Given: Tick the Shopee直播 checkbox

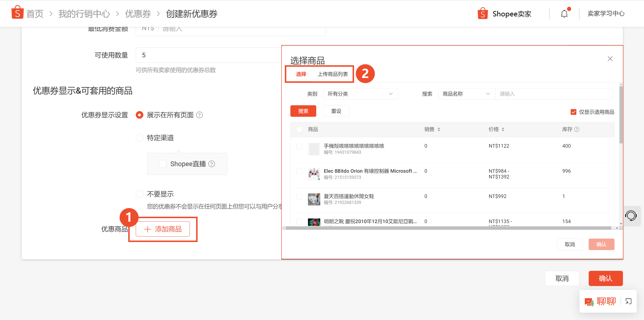Looking at the screenshot, I should click(x=162, y=164).
